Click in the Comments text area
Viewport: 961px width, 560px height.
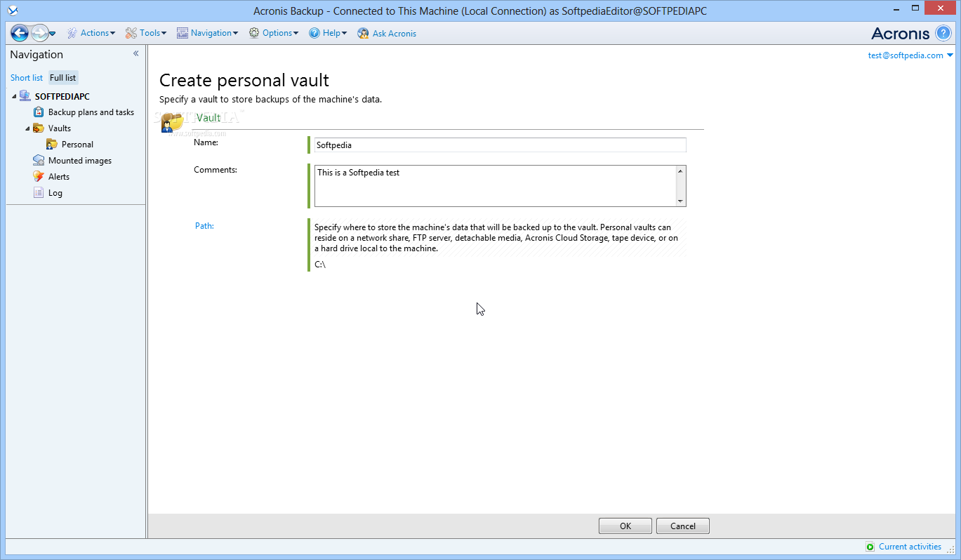[495, 186]
